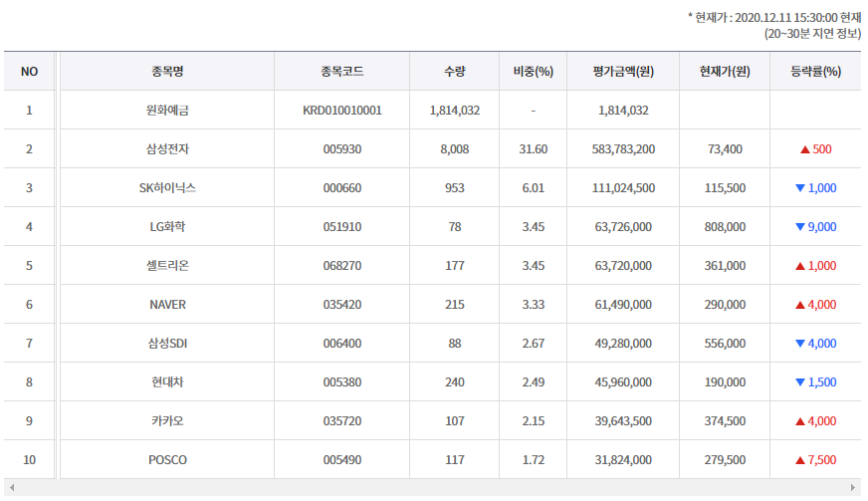Select the 카카오 stock name

pyautogui.click(x=167, y=420)
